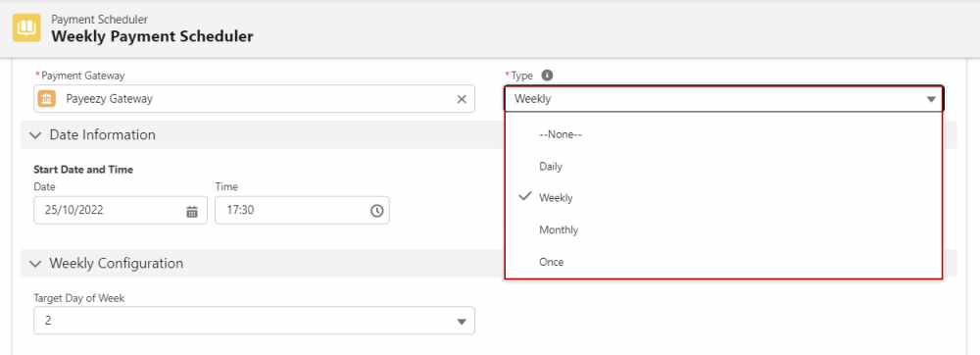Pick the Once option

click(724, 262)
